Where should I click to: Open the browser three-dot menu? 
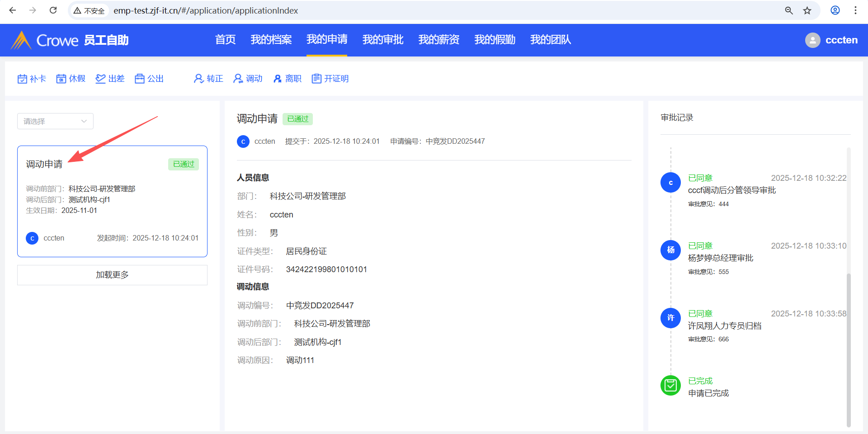[855, 10]
